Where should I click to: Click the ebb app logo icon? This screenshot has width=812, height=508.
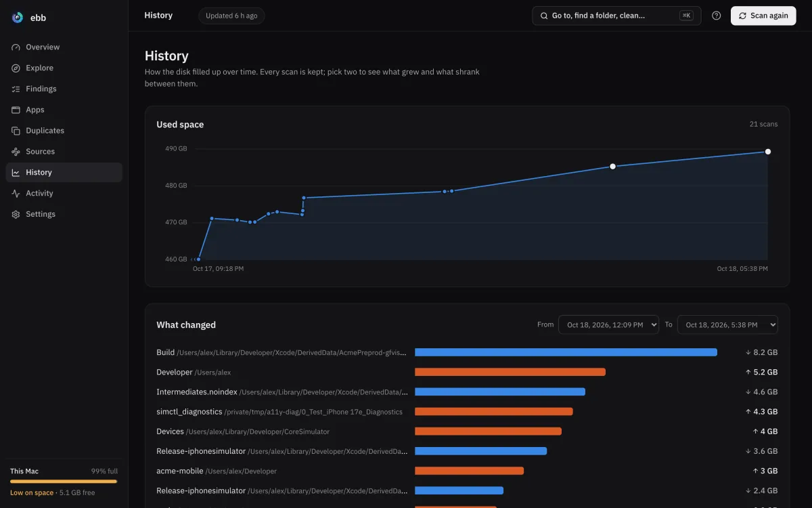[18, 18]
